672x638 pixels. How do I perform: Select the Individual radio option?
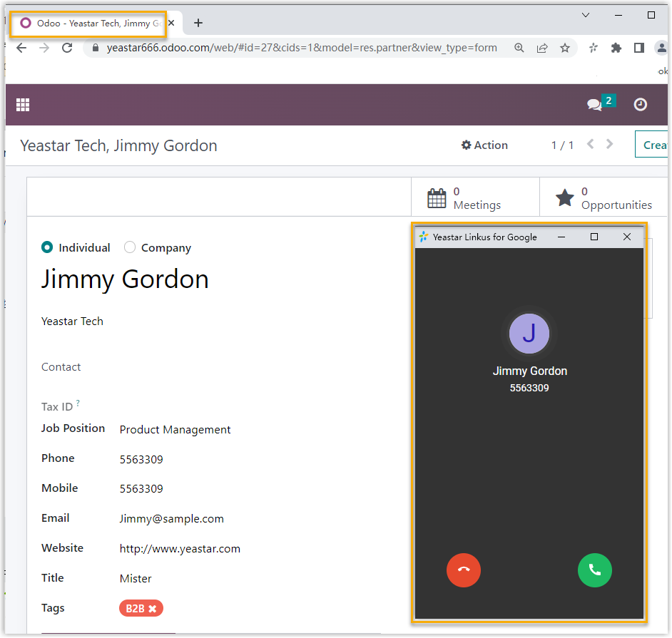(48, 247)
